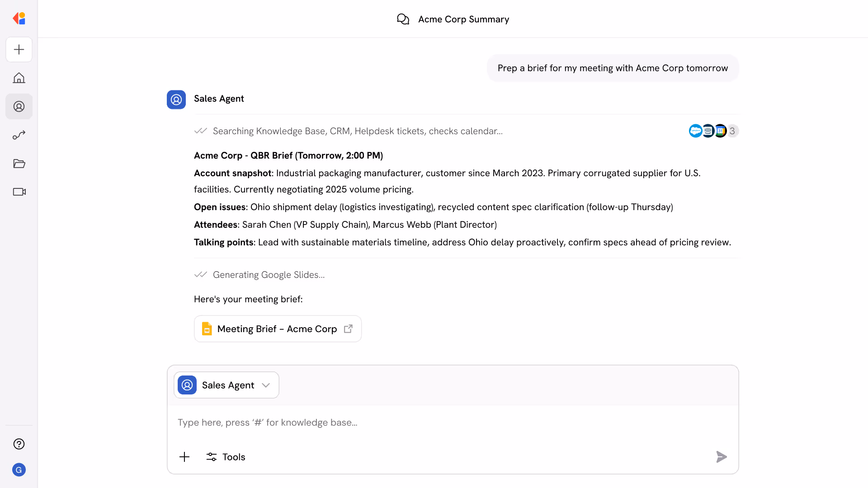Click the message input field

point(407,422)
